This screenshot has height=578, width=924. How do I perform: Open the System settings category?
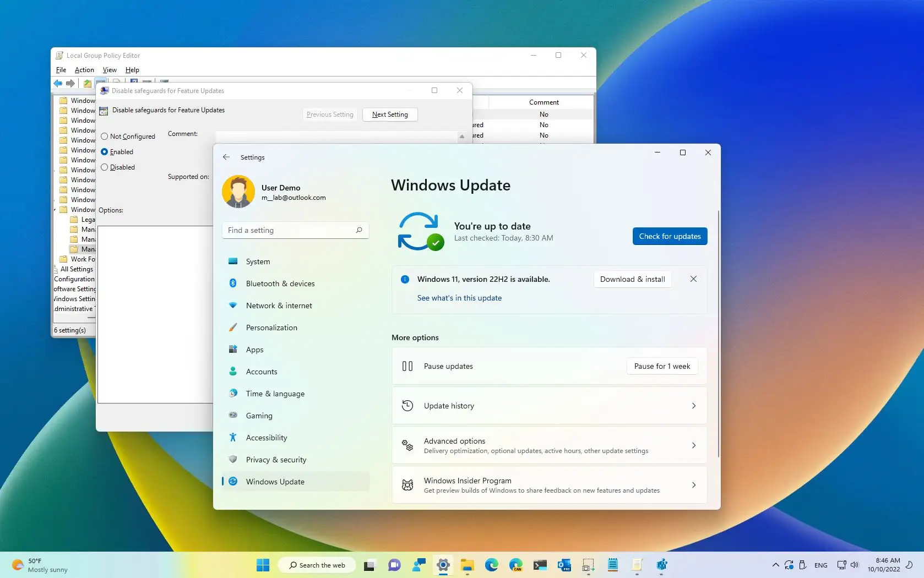point(296,261)
